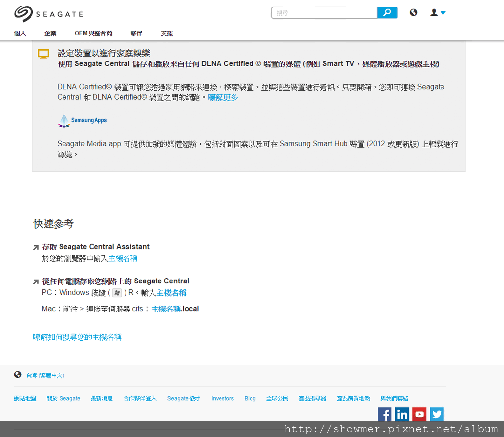Open the globe language selector in the header
Viewport: 504px width, 437px height.
(413, 12)
